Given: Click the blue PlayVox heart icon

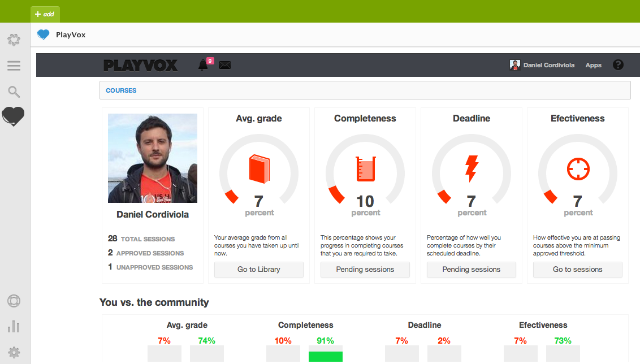Looking at the screenshot, I should (44, 34).
